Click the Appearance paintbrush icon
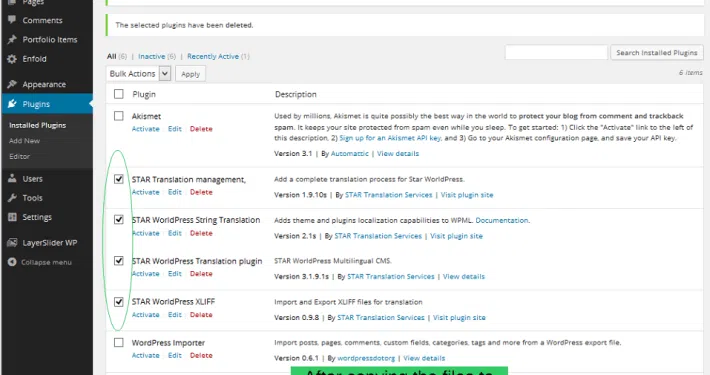This screenshot has width=710, height=375. pyautogui.click(x=12, y=84)
